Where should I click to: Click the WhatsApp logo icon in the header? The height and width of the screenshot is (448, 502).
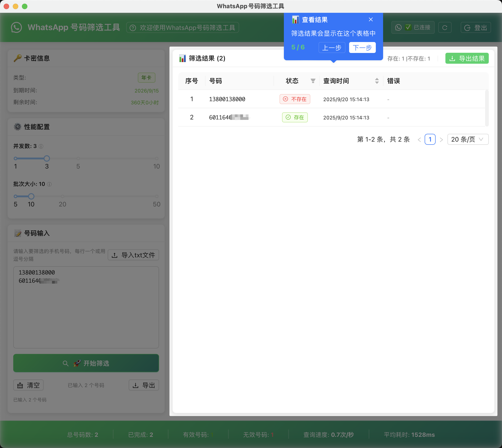click(x=16, y=27)
